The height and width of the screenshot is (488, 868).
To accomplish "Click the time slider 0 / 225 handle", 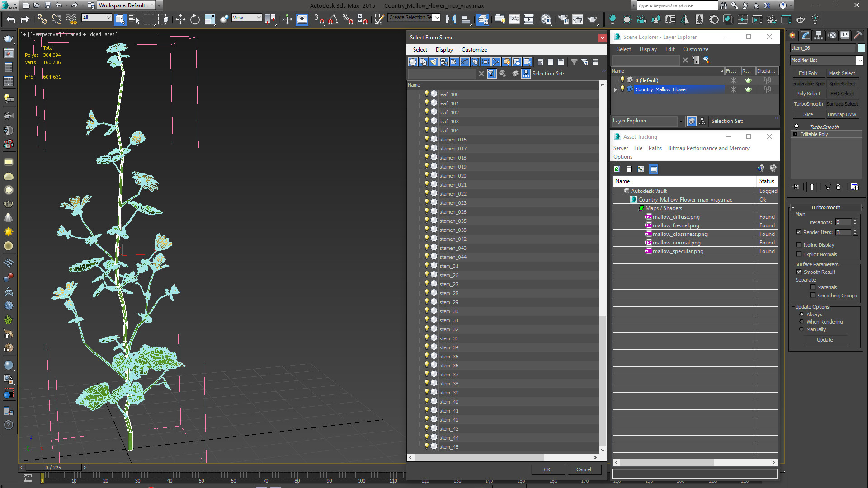I will (x=53, y=468).
